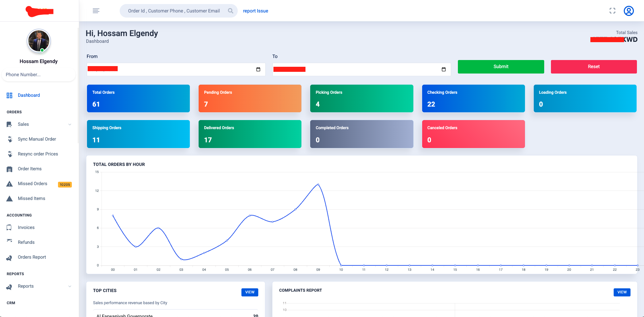Screen dimensions: 644x317
Task: Go to Orders Report in sidebar
Action: (32, 257)
